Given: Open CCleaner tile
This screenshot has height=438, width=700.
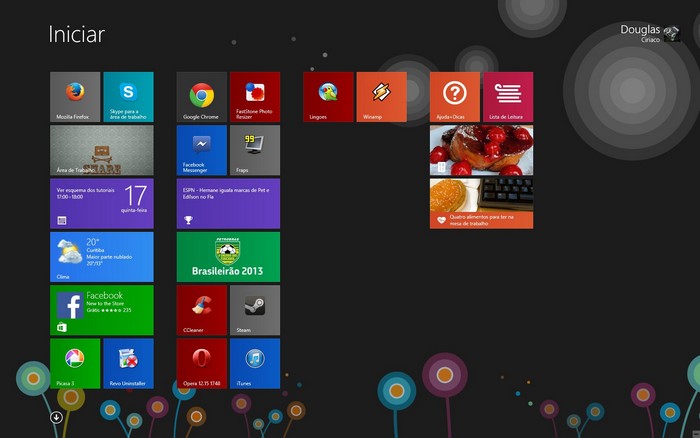Looking at the screenshot, I should point(201,310).
